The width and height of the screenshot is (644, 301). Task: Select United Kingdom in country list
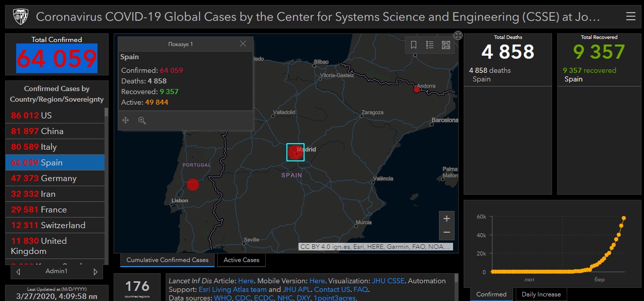pos(55,246)
